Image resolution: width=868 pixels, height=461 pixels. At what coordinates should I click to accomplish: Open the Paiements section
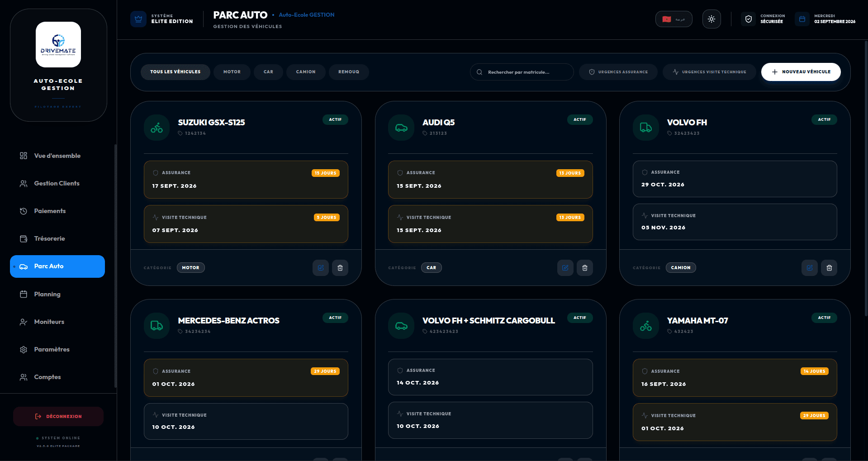[x=57, y=211]
